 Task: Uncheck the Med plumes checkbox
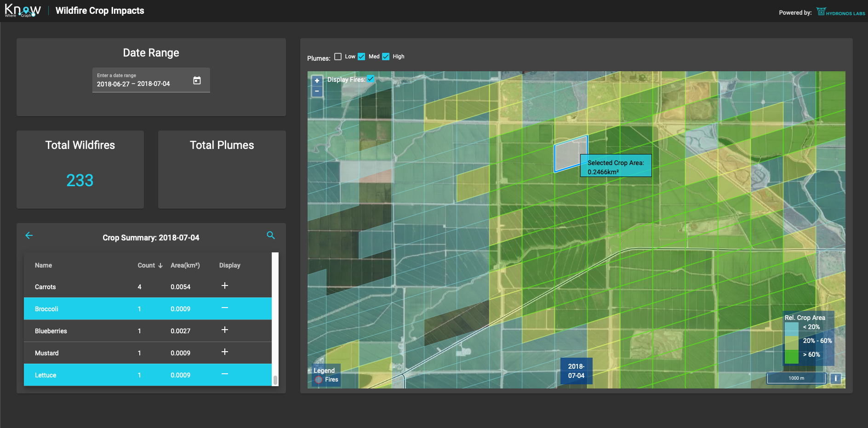[361, 57]
